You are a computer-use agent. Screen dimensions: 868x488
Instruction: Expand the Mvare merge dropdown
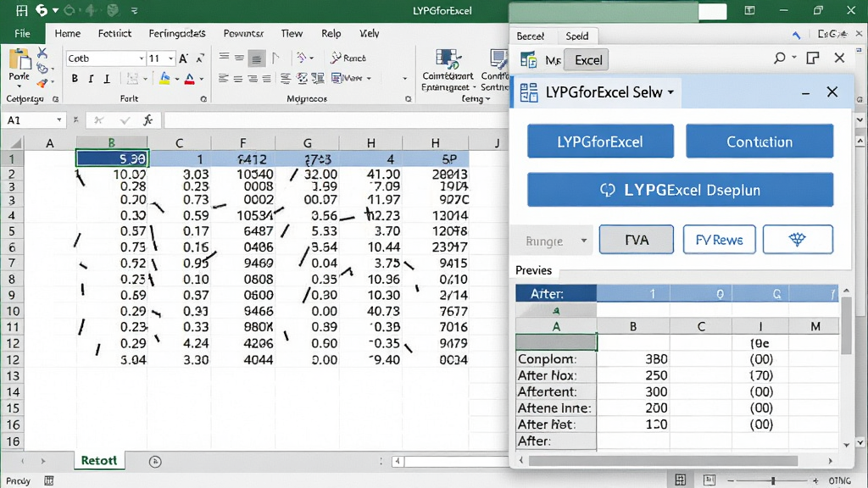pyautogui.click(x=369, y=79)
